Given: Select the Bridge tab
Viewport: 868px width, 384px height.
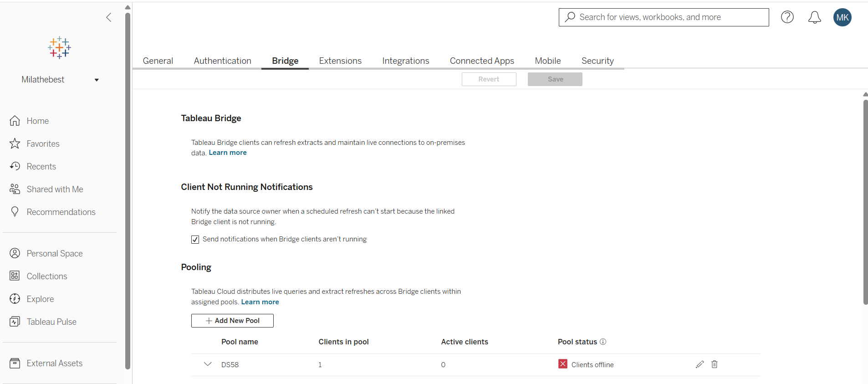Looking at the screenshot, I should tap(285, 61).
